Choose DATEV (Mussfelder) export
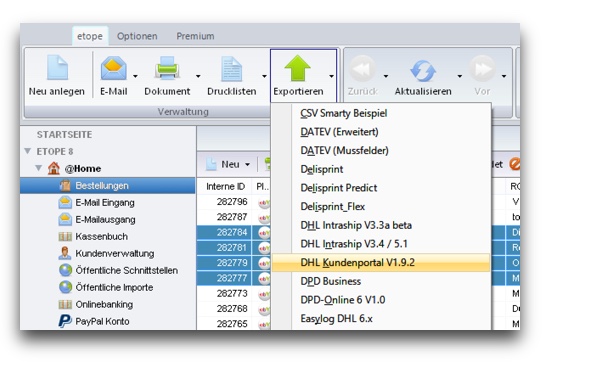The image size is (612, 376). 381,151
